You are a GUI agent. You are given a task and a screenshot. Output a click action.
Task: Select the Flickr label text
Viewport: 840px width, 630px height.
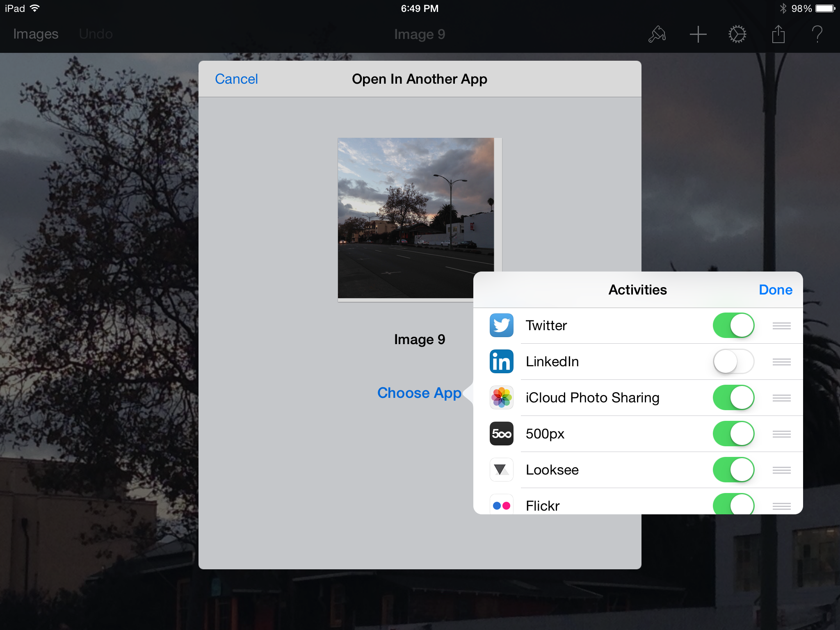point(543,506)
